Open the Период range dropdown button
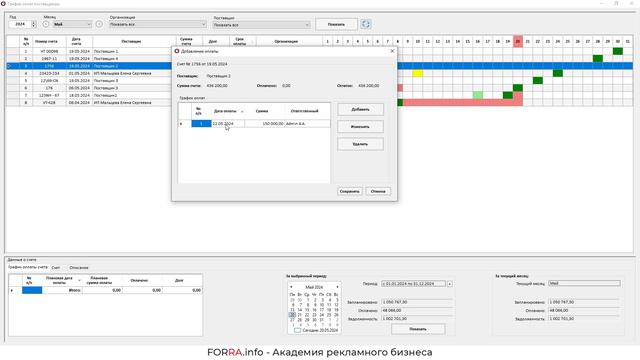This screenshot has height=360, width=640. [450, 284]
